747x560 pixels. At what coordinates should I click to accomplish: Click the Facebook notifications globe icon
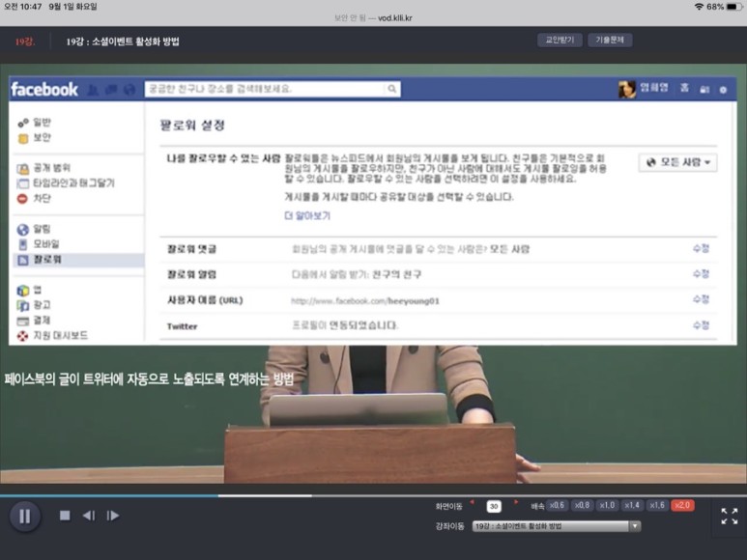click(x=129, y=90)
